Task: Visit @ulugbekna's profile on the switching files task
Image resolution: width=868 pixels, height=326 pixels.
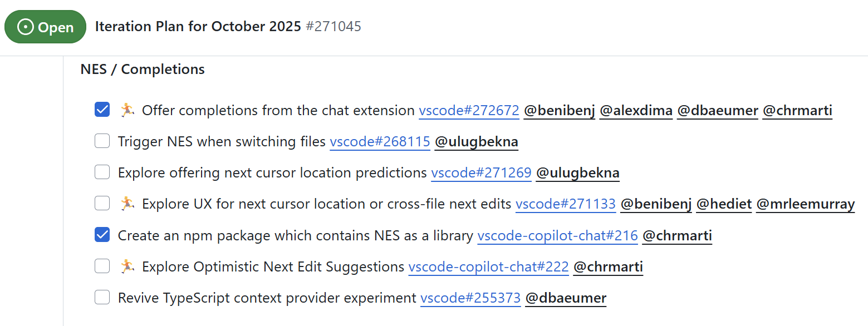Action: [x=476, y=141]
